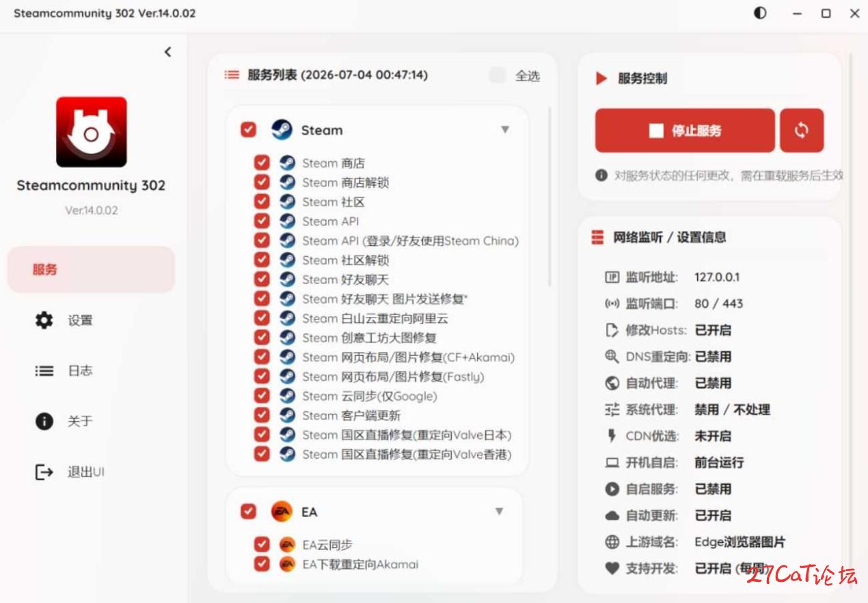The image size is (868, 603).
Task: Click the Steam icon beside Steam 客户端更新
Action: [287, 415]
